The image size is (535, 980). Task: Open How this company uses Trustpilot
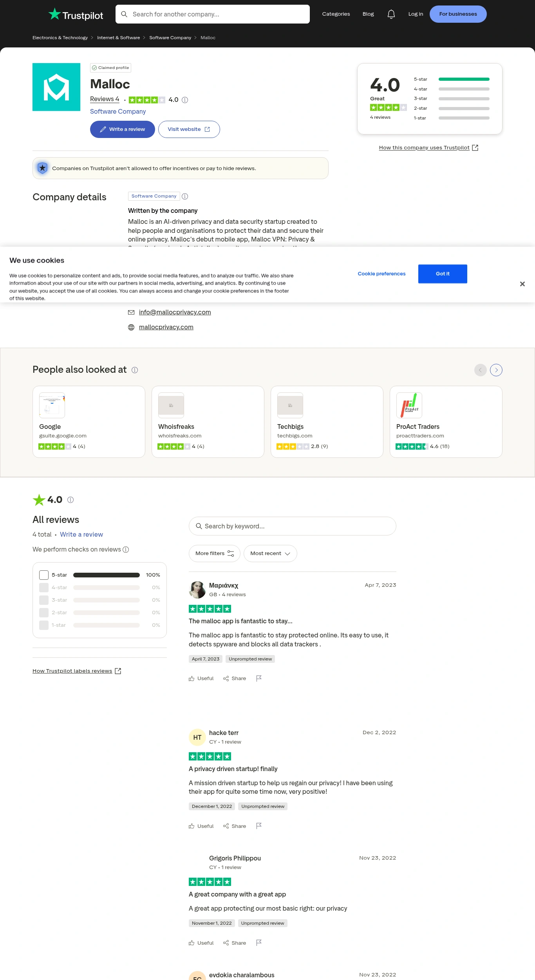(428, 148)
